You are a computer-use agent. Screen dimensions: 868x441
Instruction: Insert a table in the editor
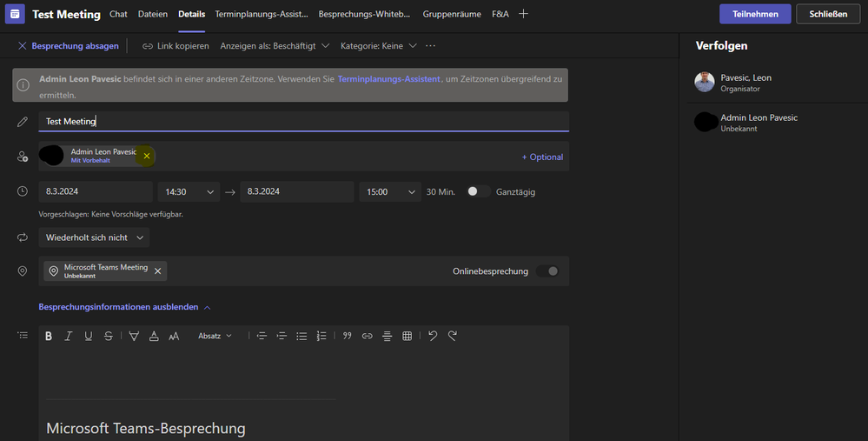[x=407, y=336]
